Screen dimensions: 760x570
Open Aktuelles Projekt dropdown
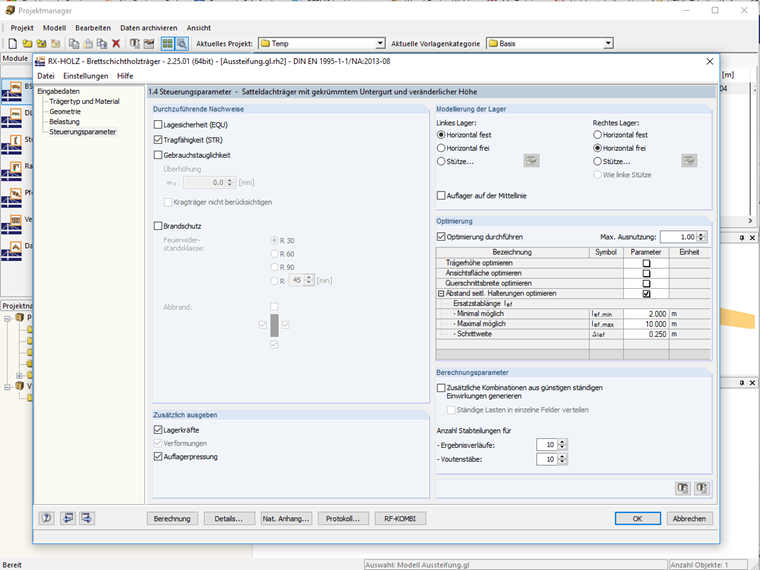[x=380, y=44]
